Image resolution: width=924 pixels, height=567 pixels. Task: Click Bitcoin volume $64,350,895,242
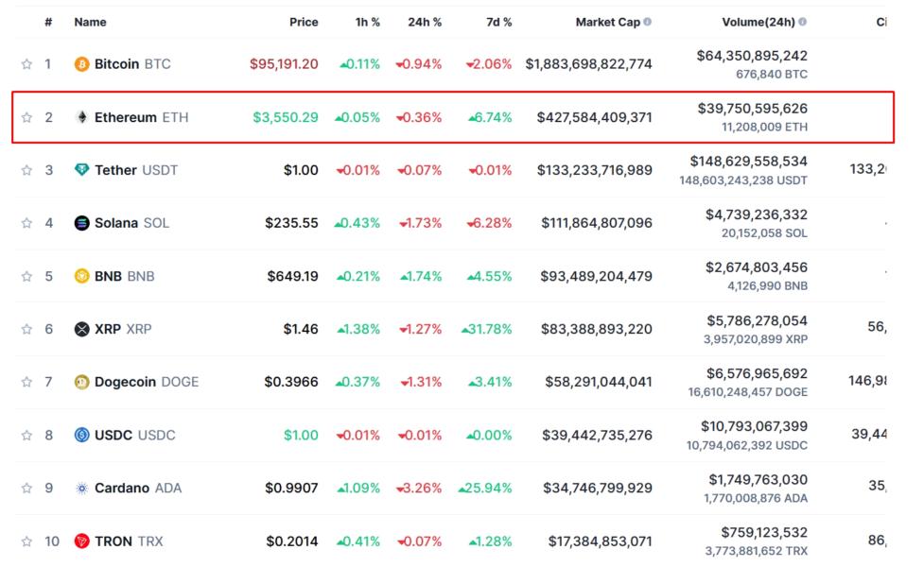pos(752,56)
